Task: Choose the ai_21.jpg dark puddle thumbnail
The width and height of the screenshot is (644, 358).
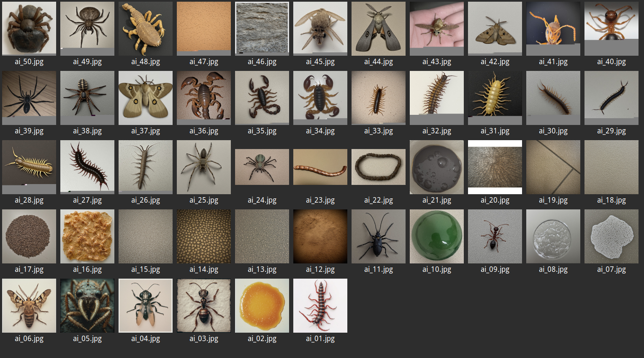Action: point(437,167)
